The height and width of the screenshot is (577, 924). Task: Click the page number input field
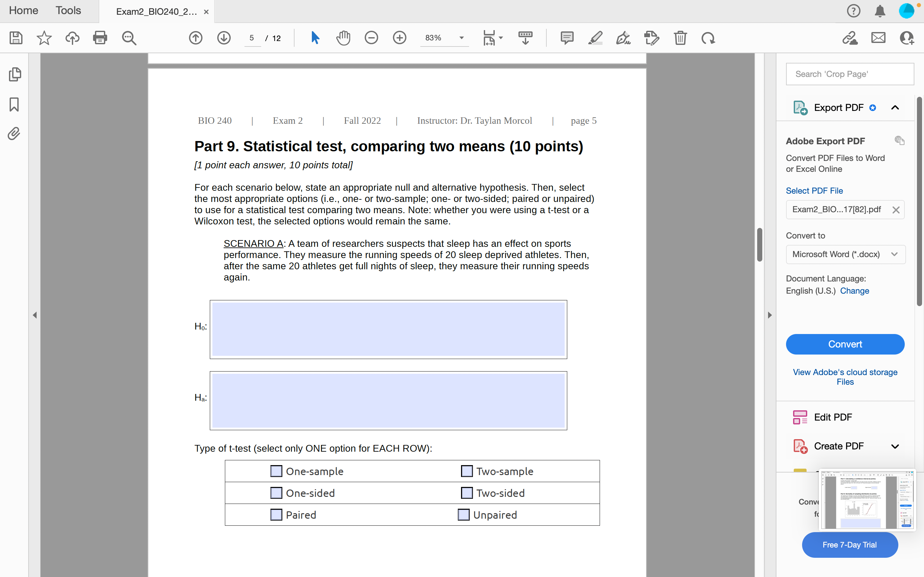252,38
